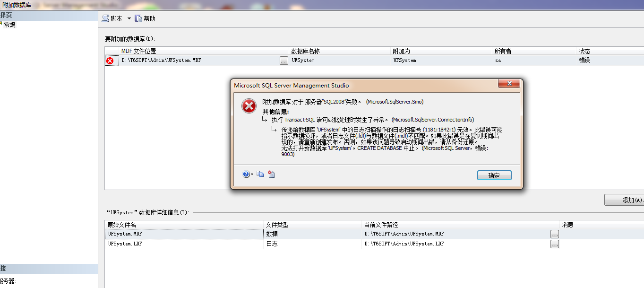Click the red error icon beside UFSystem.MDF row
Image resolution: width=644 pixels, height=288 pixels.
(x=110, y=61)
